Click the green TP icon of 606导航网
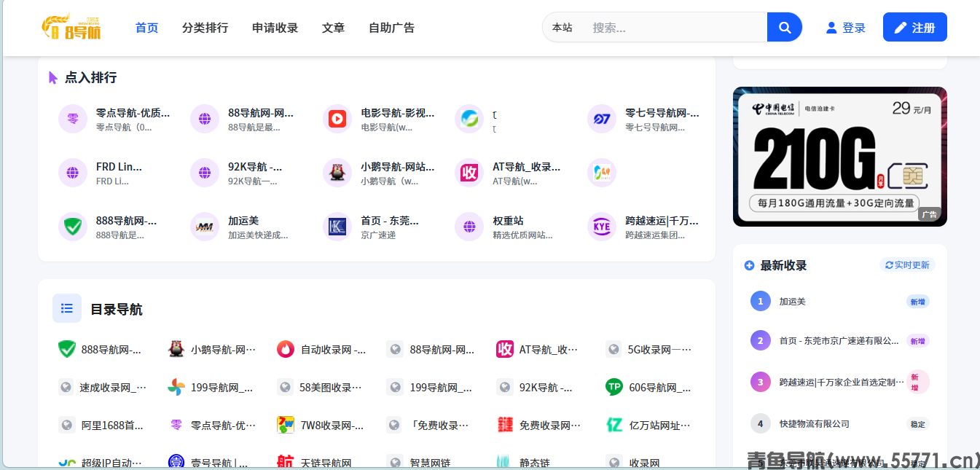The width and height of the screenshot is (980, 470). (614, 387)
